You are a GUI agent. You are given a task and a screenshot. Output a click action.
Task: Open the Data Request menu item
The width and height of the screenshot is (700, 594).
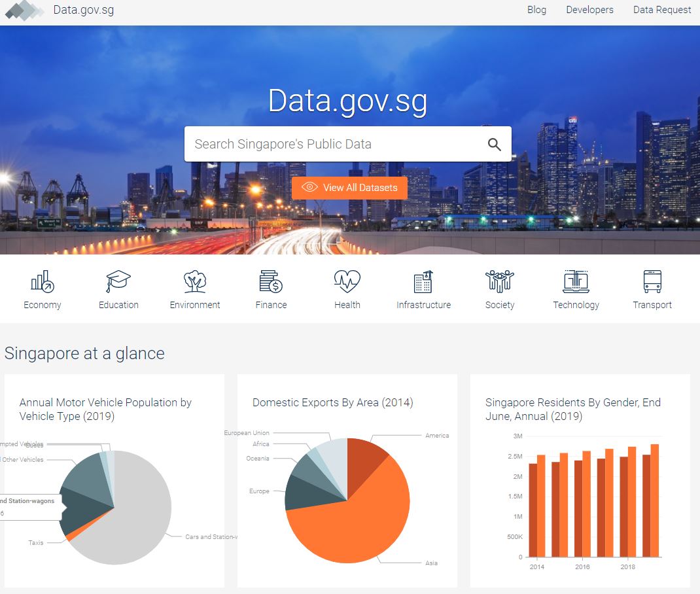click(x=662, y=10)
